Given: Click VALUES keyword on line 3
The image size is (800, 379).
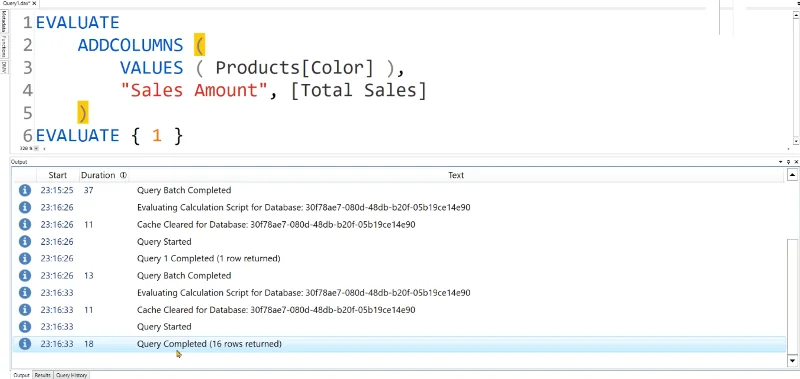Looking at the screenshot, I should [x=152, y=67].
